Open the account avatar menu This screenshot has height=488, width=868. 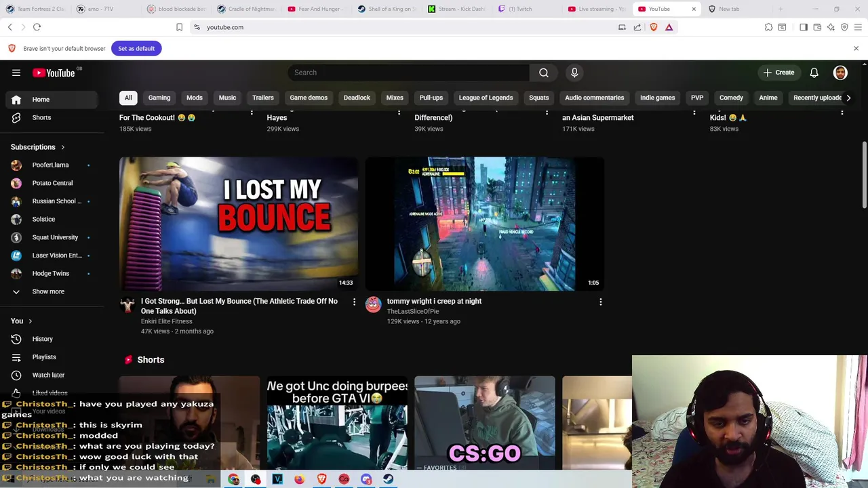(840, 73)
